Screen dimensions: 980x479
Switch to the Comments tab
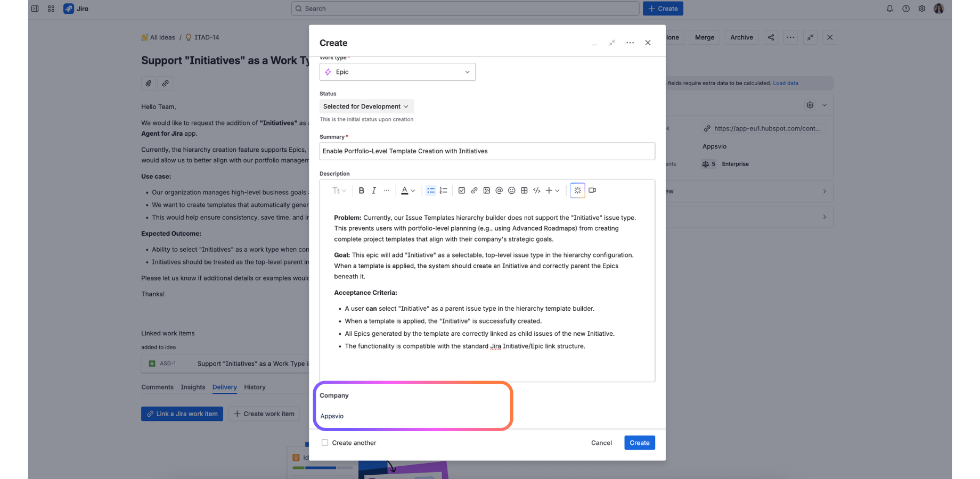157,387
